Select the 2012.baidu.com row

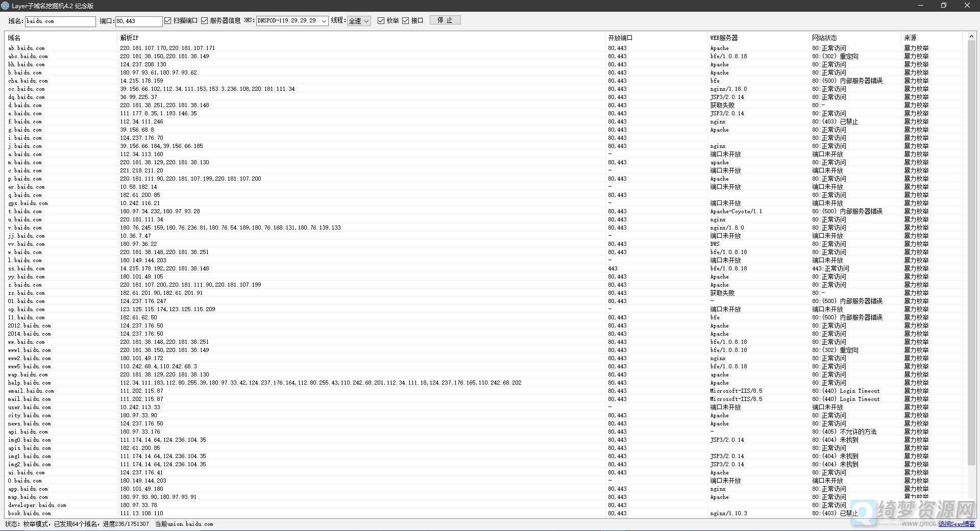click(485, 325)
